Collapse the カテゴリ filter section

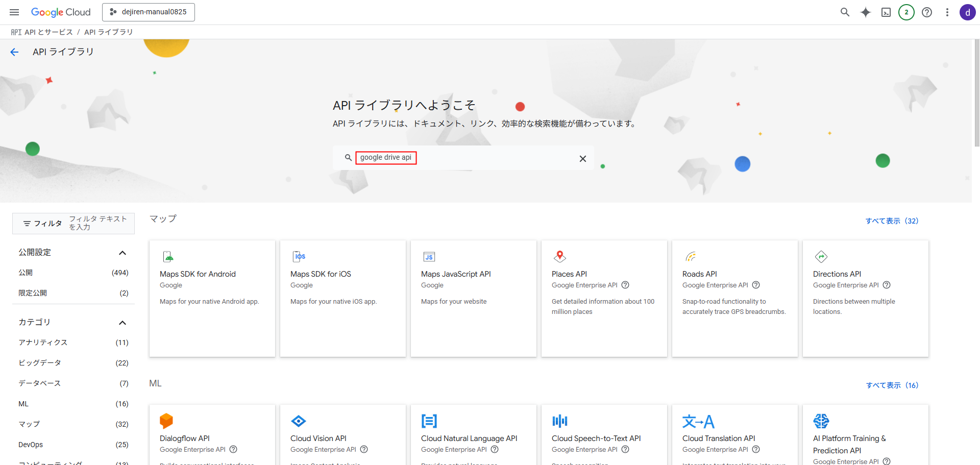point(122,323)
